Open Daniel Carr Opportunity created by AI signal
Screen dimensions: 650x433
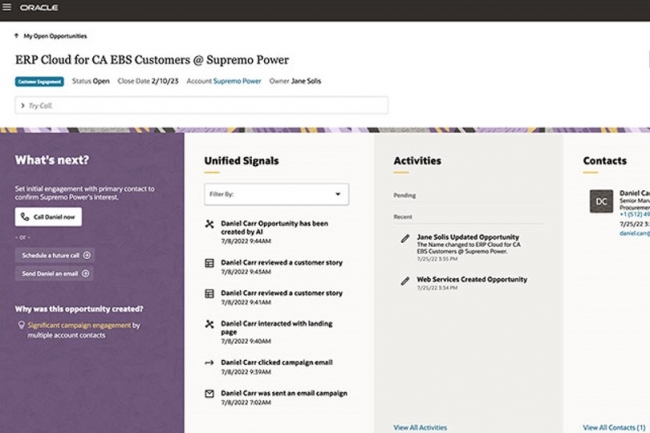pyautogui.click(x=274, y=227)
